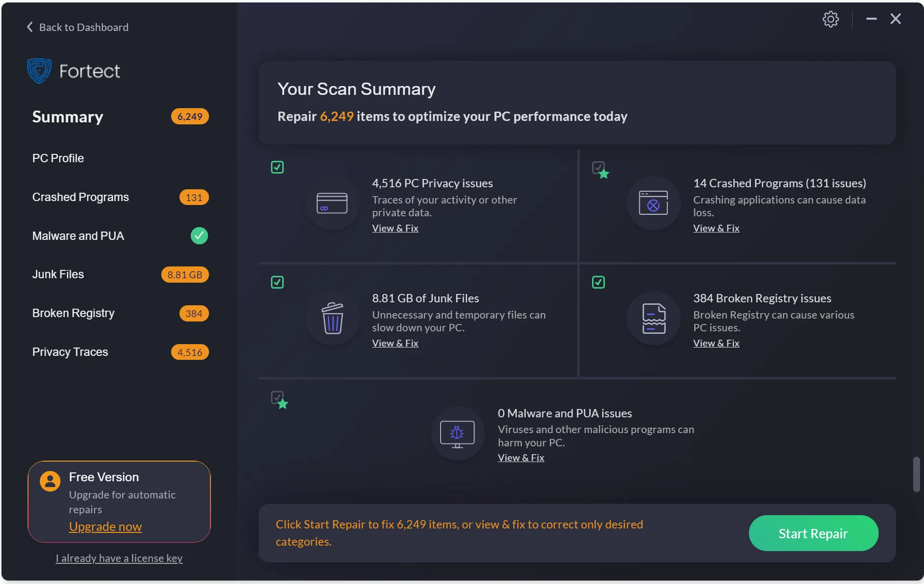The image size is (924, 584).
Task: Open the Crashed Programs sidebar section
Action: pos(81,197)
